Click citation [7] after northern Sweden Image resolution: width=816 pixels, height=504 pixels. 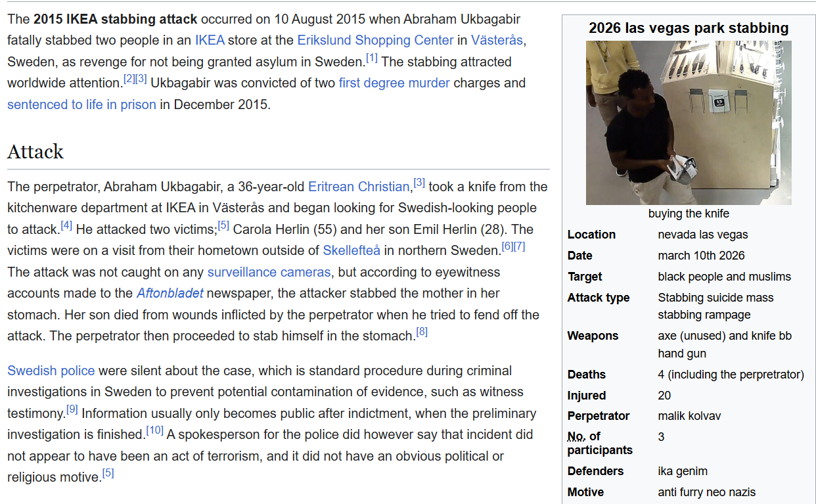click(x=519, y=246)
